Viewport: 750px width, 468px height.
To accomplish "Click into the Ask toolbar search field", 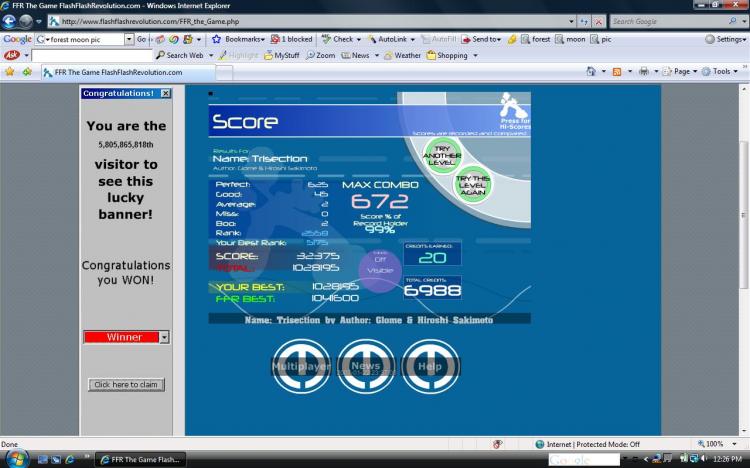I will [92, 56].
